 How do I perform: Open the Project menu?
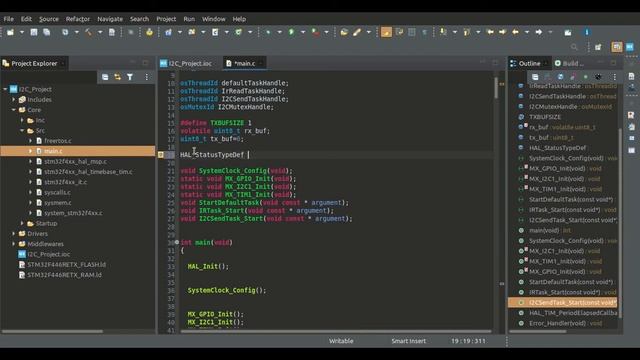point(166,19)
